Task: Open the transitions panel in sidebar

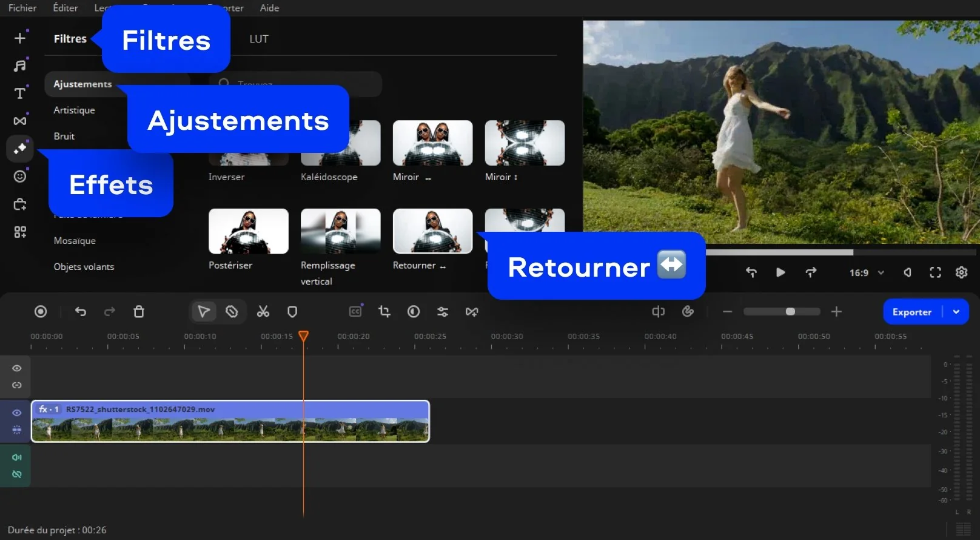Action: pos(20,121)
